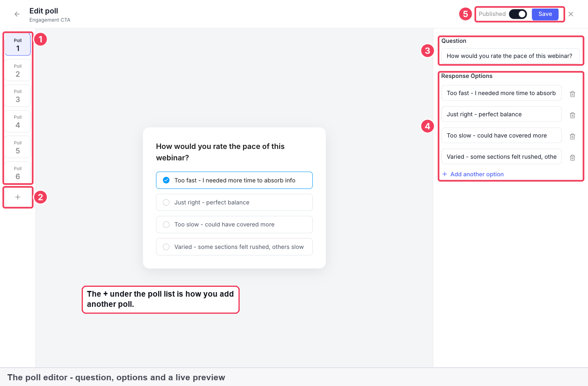The width and height of the screenshot is (588, 386).
Task: Click 'Add another option' link
Action: 473,174
